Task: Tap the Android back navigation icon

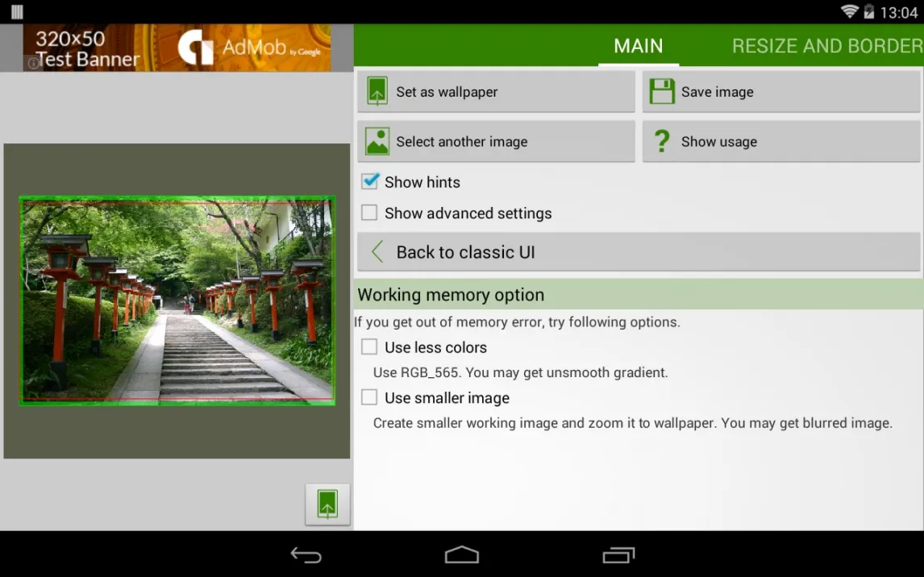Action: point(306,555)
